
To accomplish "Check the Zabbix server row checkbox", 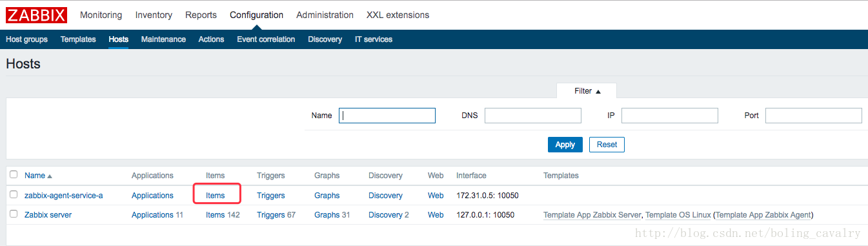I will pyautogui.click(x=14, y=214).
